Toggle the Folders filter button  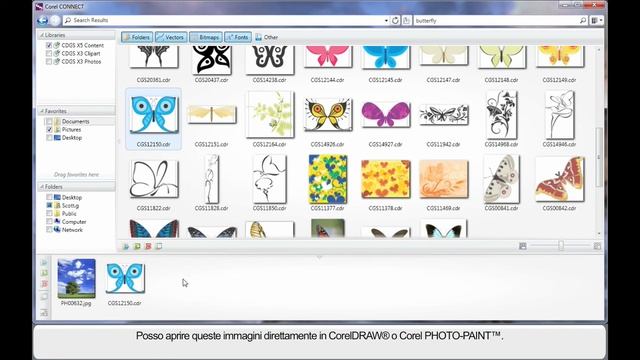137,37
